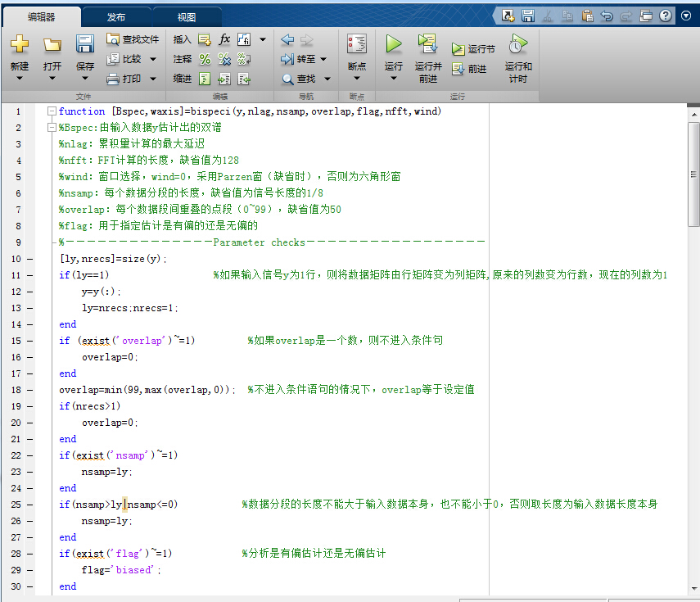
Task: Click the Print (打印) icon
Action: (x=113, y=79)
